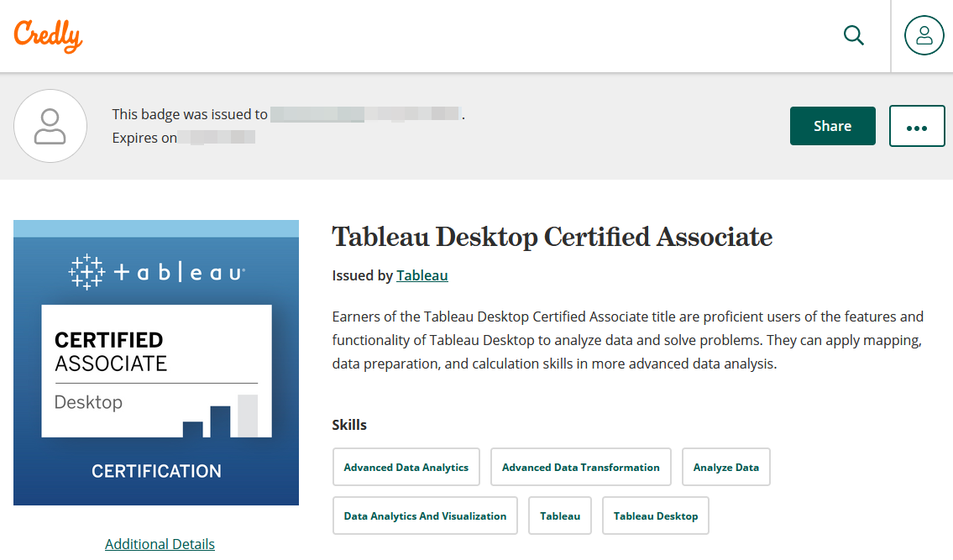Open the search icon

click(x=853, y=35)
